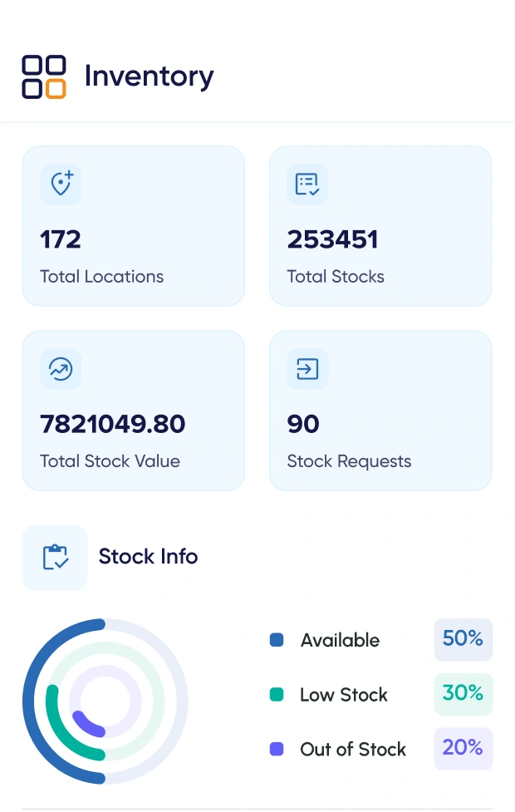
Task: Expand the Stock Requests card
Action: point(380,410)
